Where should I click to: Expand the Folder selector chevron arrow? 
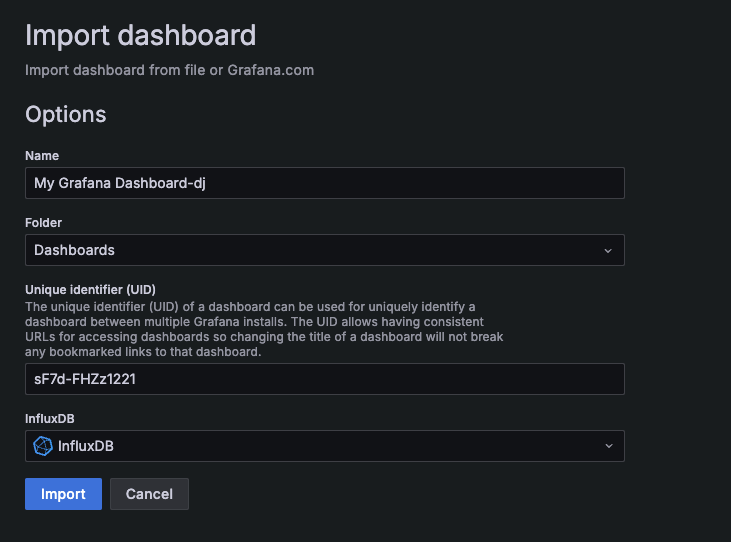point(608,251)
